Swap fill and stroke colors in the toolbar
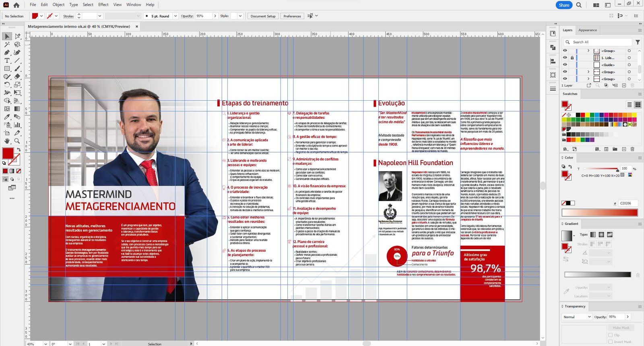The image size is (644, 346). [x=19, y=150]
